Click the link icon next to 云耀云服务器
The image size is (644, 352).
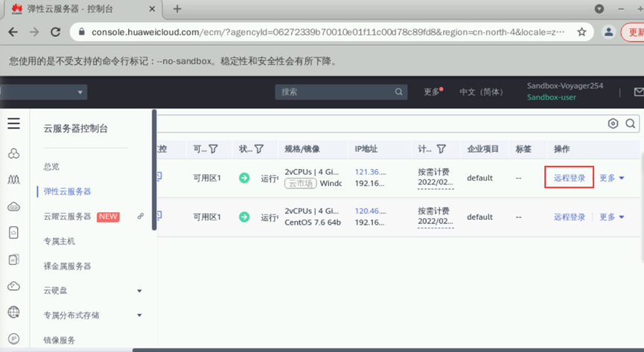coord(141,216)
